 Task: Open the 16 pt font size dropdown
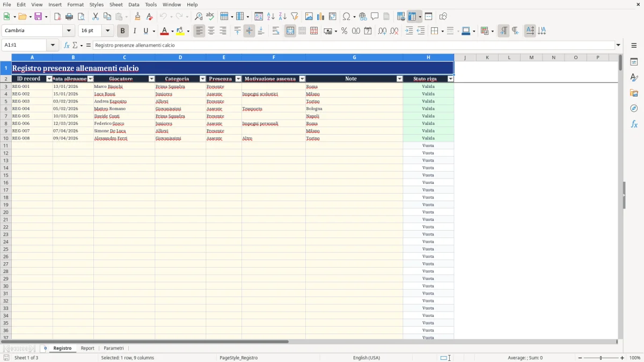click(x=107, y=31)
